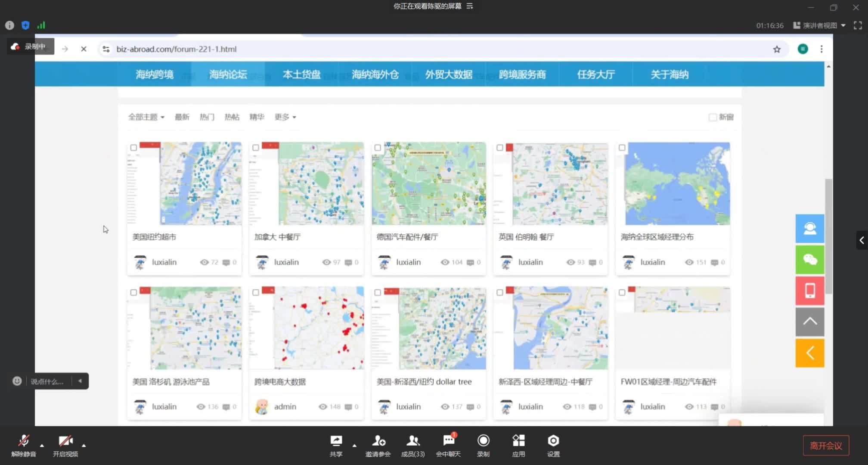Check the 美国纽约超市 post checkbox
Viewport: 868px width, 465px height.
[x=133, y=148]
